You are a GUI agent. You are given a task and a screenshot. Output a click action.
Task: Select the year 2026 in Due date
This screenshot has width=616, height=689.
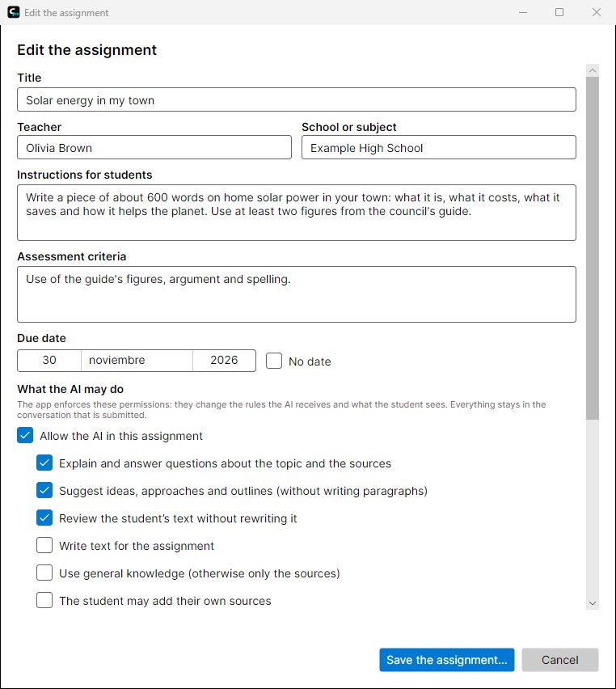coord(224,361)
